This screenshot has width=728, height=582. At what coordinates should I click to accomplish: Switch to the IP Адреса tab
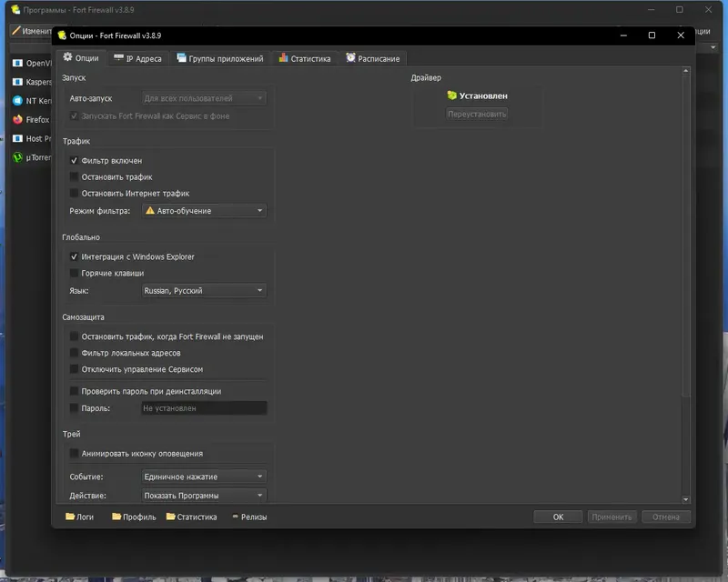[138, 58]
